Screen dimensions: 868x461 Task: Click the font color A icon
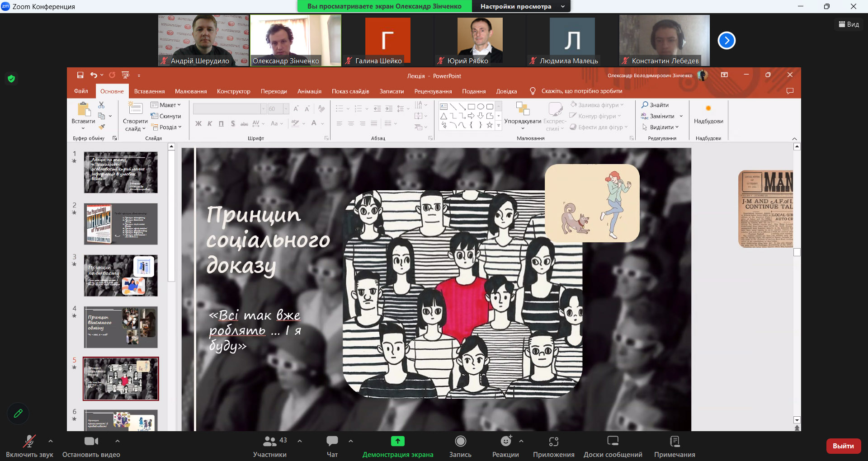[x=314, y=123]
